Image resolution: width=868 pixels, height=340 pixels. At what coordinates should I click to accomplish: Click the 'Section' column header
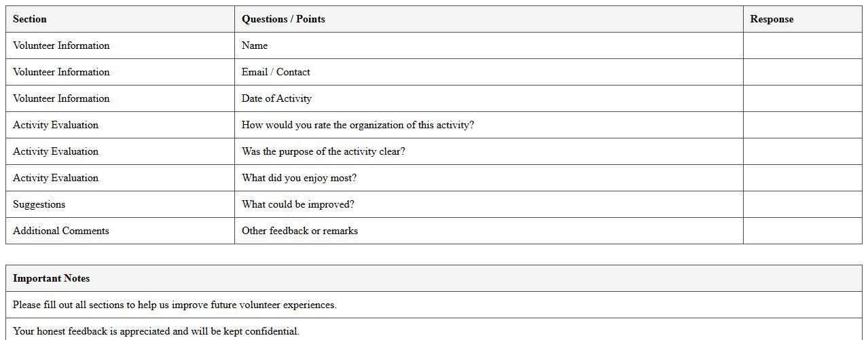click(x=30, y=19)
